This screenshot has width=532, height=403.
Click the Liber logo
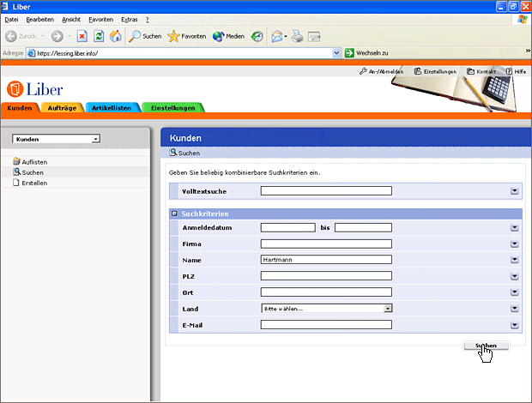click(34, 89)
